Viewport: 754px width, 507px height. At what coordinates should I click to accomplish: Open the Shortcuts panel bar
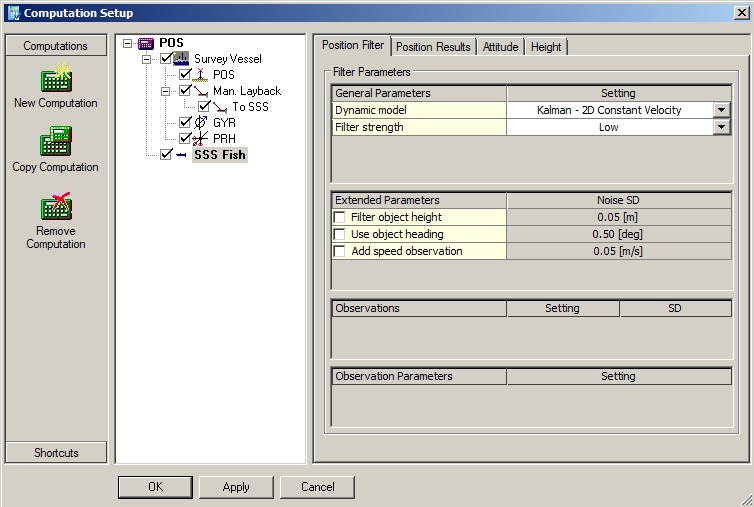coord(56,453)
